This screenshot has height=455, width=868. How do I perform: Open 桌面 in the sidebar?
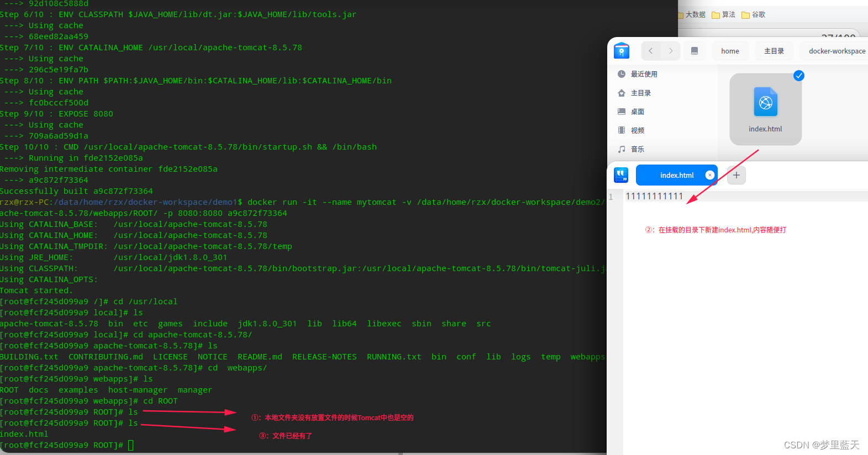tap(638, 112)
